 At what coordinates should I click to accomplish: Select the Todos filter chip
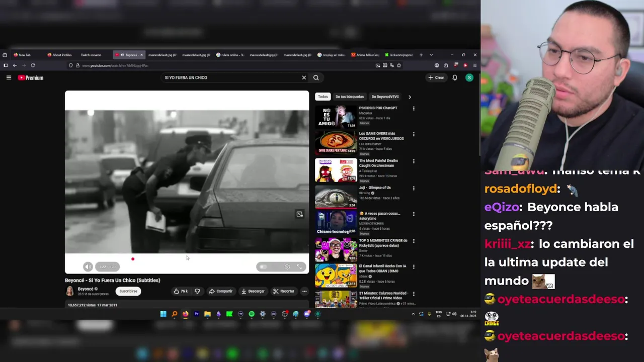pos(323,97)
